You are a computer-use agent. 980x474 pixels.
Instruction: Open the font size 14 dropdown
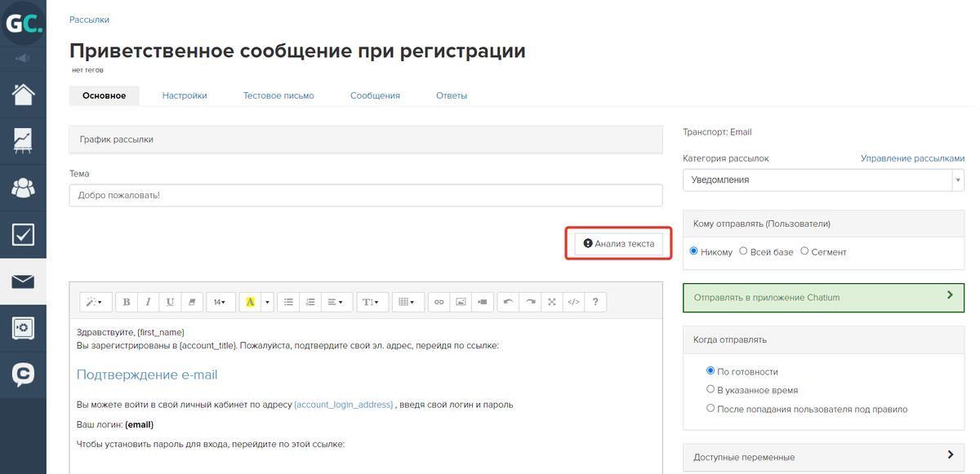(x=220, y=302)
